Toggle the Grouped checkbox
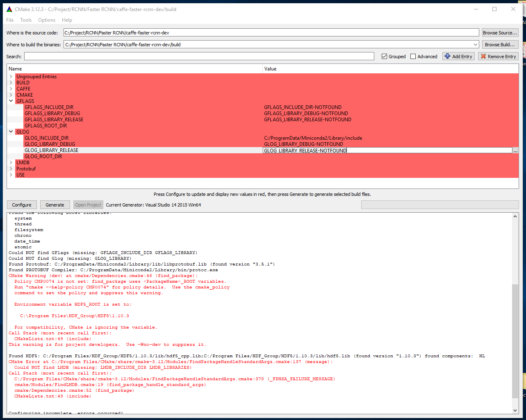 384,57
